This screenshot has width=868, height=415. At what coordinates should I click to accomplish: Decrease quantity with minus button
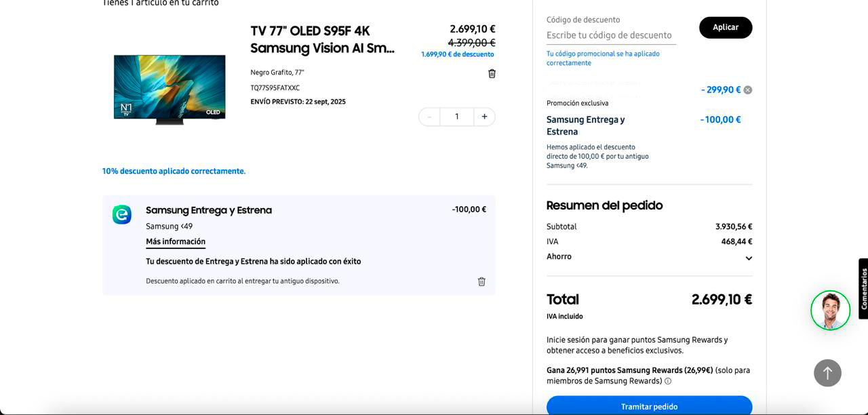[429, 117]
